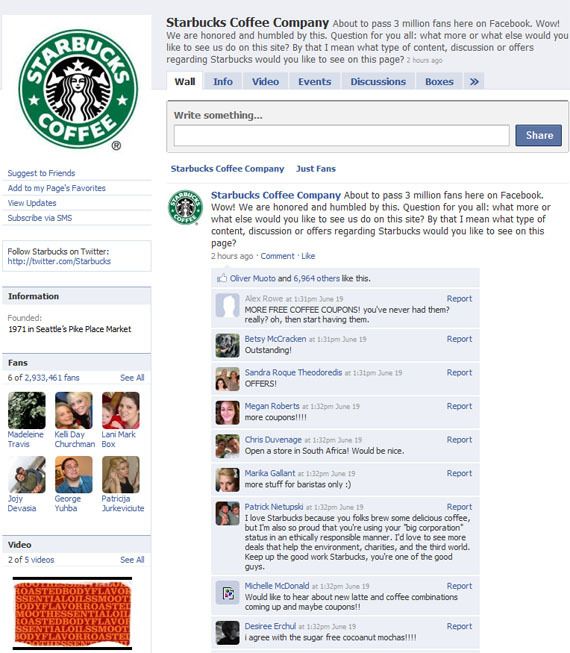Click the Share button
This screenshot has height=653, width=570.
click(x=539, y=135)
